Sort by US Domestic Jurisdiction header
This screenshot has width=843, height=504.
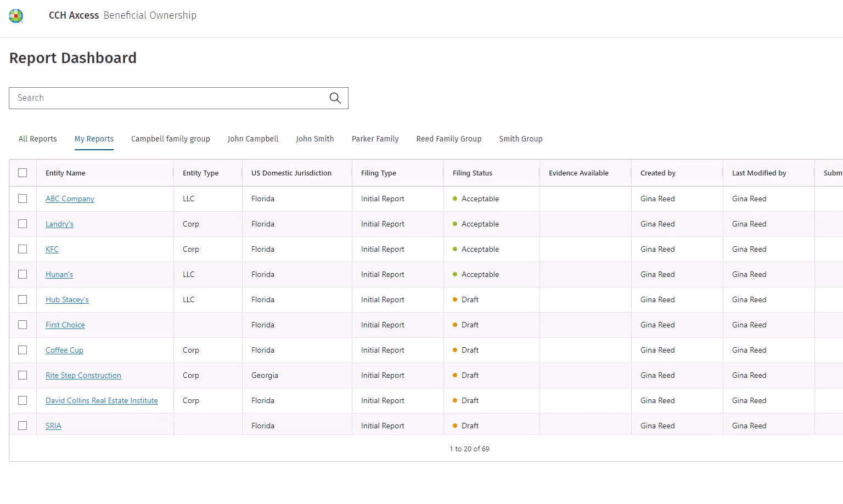pos(291,173)
